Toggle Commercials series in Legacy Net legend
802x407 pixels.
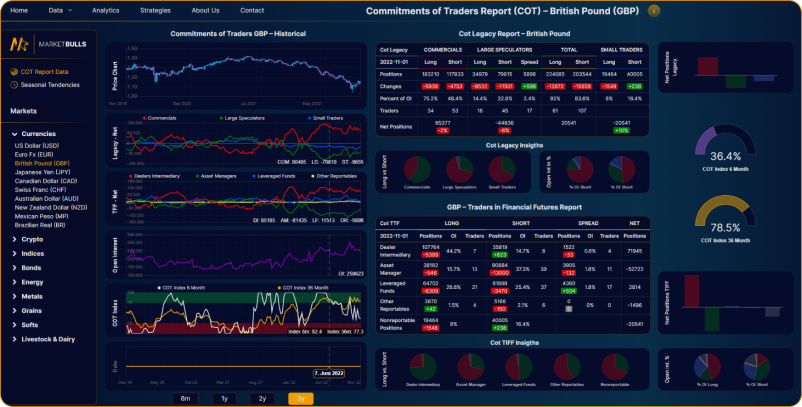tap(160, 118)
